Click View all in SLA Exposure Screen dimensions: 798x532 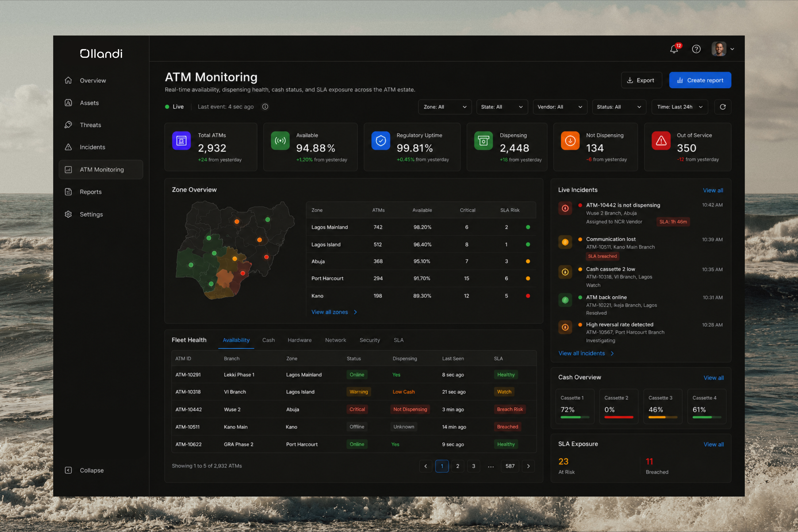713,444
